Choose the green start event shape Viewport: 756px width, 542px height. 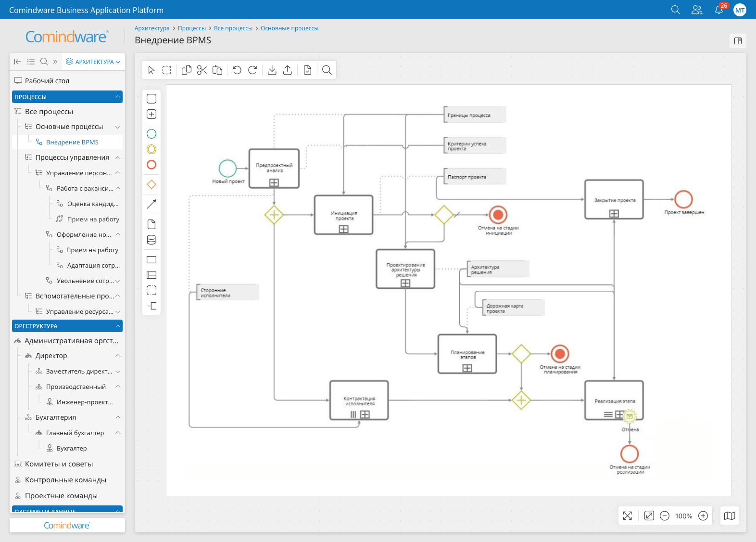coord(151,134)
